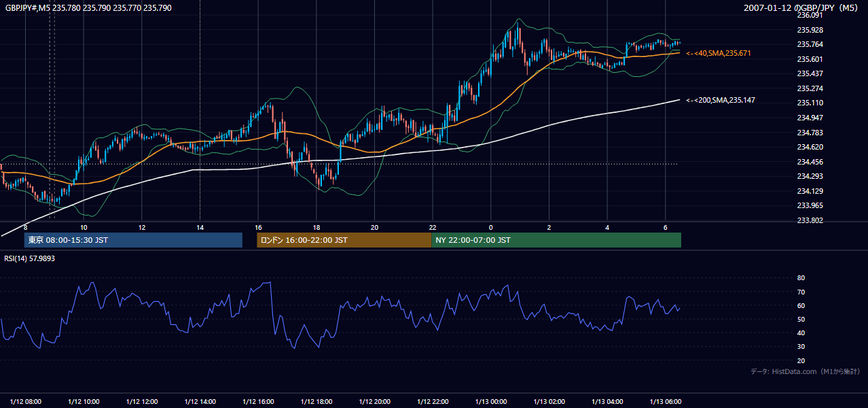Click the hour label 0 under the price chart
The height and width of the screenshot is (408, 868).
[490, 227]
